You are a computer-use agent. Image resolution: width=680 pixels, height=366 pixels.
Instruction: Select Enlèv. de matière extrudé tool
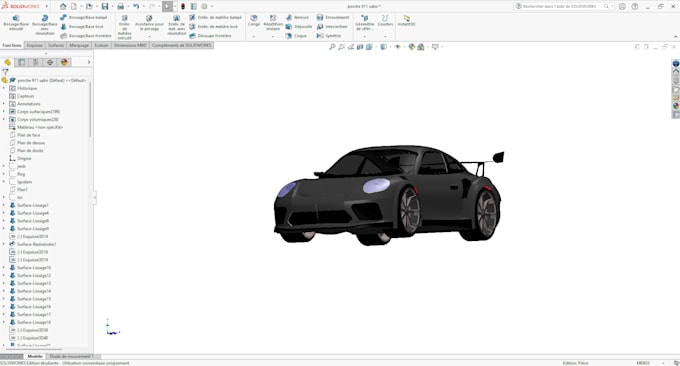tap(124, 27)
